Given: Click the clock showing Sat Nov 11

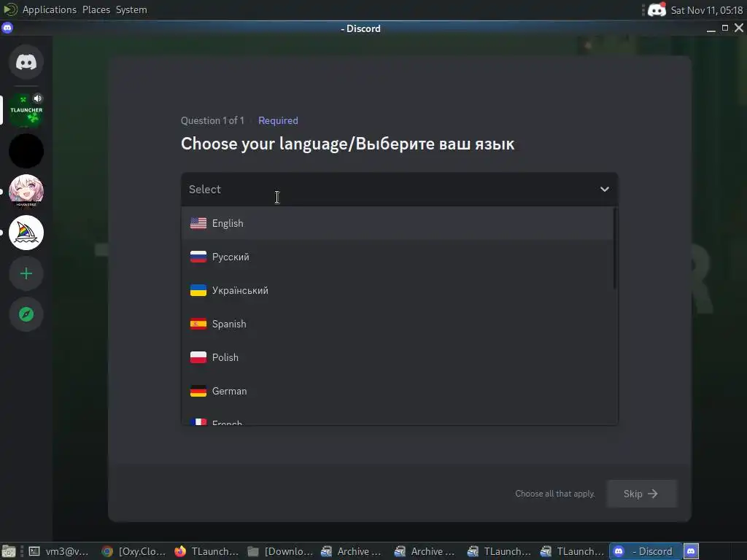Looking at the screenshot, I should [706, 10].
